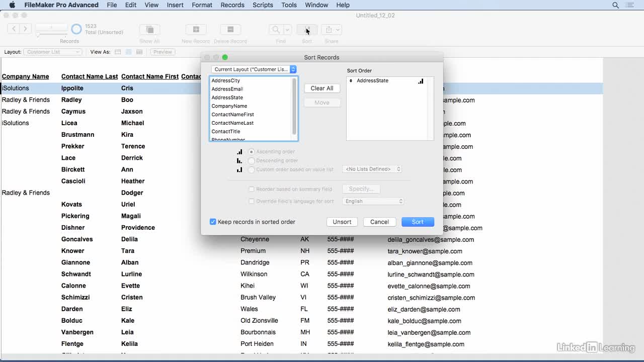Image resolution: width=644 pixels, height=362 pixels.
Task: Select Descending order radio button
Action: pos(252,160)
